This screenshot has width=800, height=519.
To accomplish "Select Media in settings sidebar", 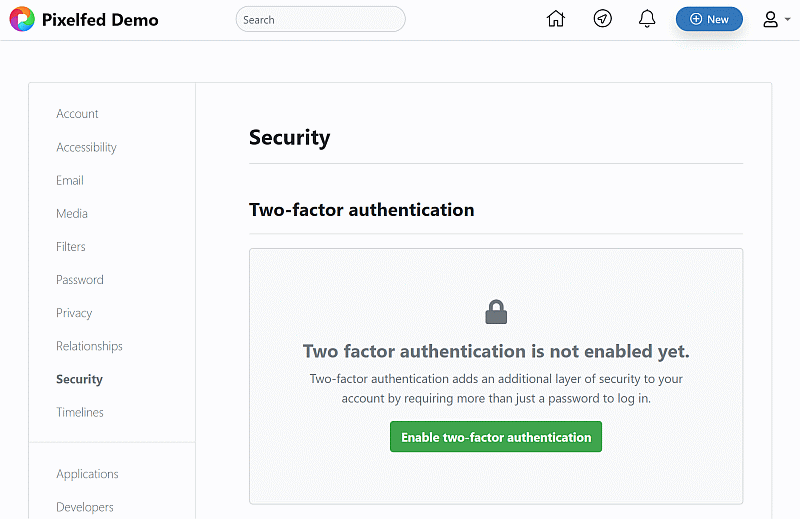I will [72, 213].
